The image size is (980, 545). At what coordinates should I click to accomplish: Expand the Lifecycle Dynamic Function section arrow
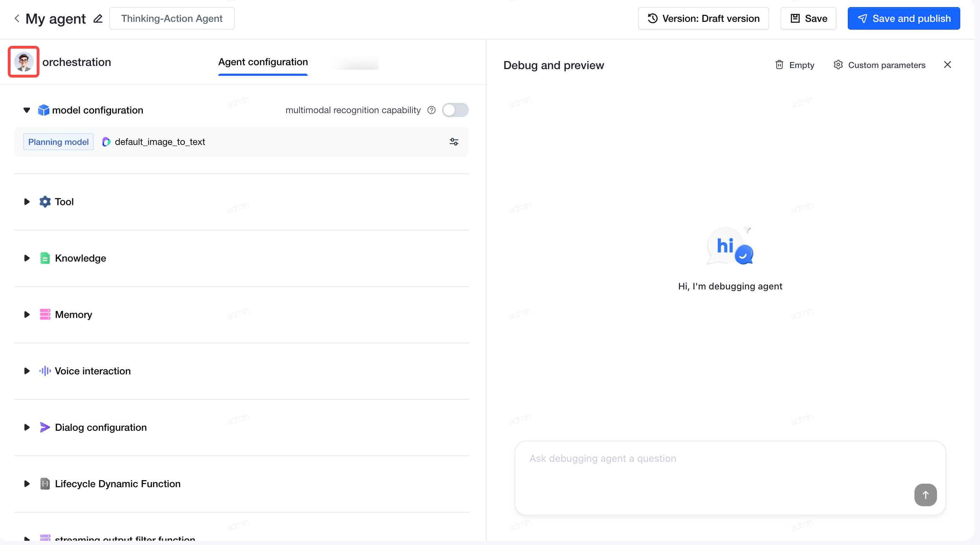[27, 484]
